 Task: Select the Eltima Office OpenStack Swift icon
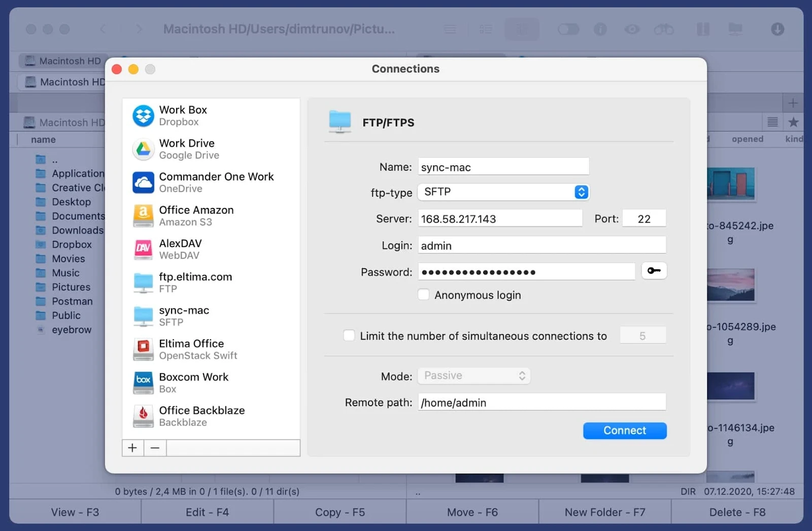point(143,349)
